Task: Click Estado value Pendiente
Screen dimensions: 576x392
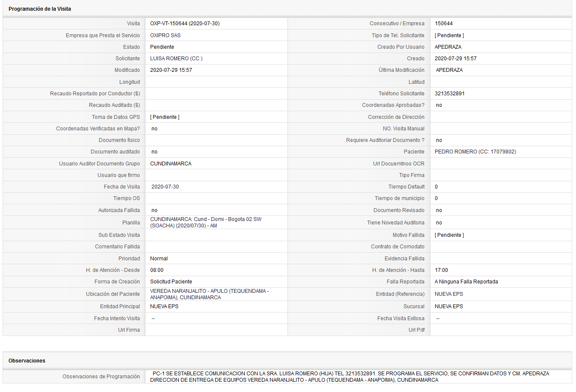Action: (x=162, y=47)
